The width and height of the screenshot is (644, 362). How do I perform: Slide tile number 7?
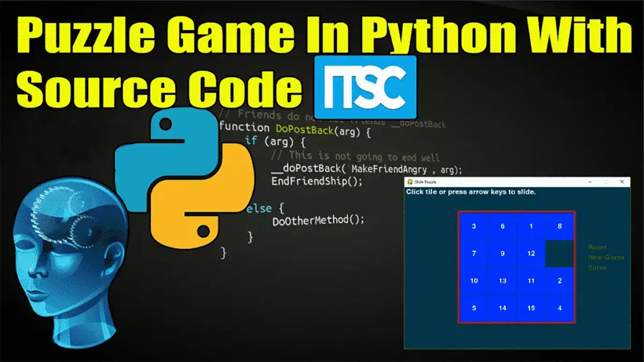click(x=474, y=254)
